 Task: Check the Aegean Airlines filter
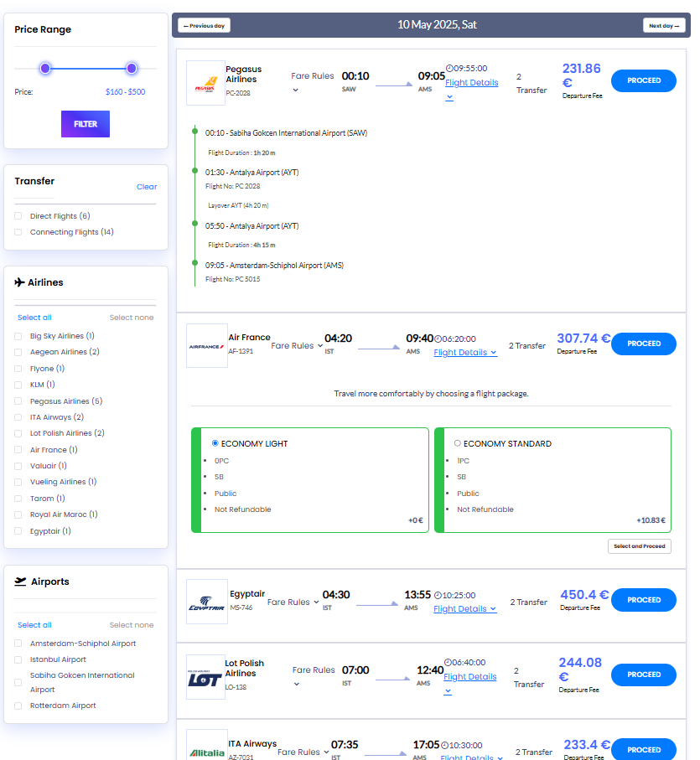coord(18,353)
